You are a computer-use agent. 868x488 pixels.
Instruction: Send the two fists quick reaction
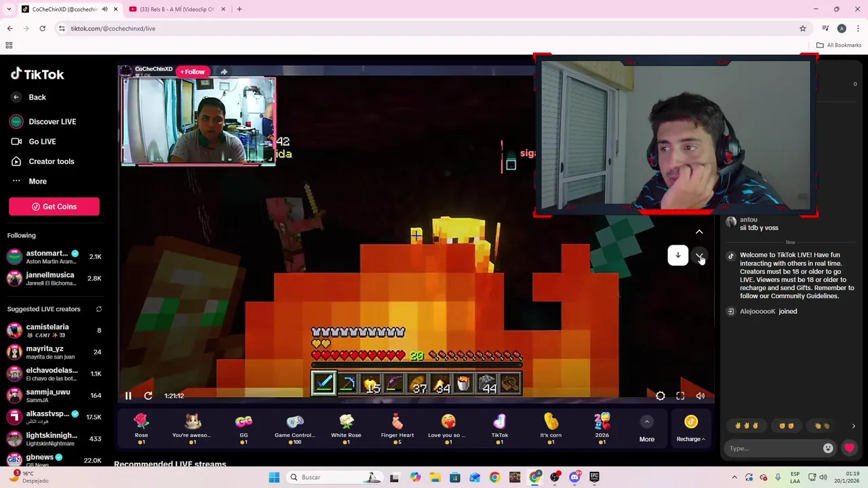click(x=786, y=426)
